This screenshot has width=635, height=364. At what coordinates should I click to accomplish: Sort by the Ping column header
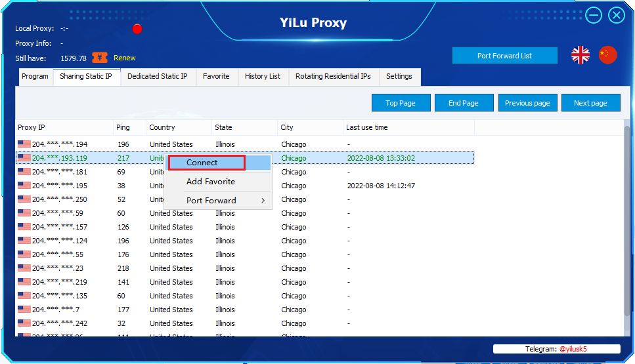click(x=129, y=127)
